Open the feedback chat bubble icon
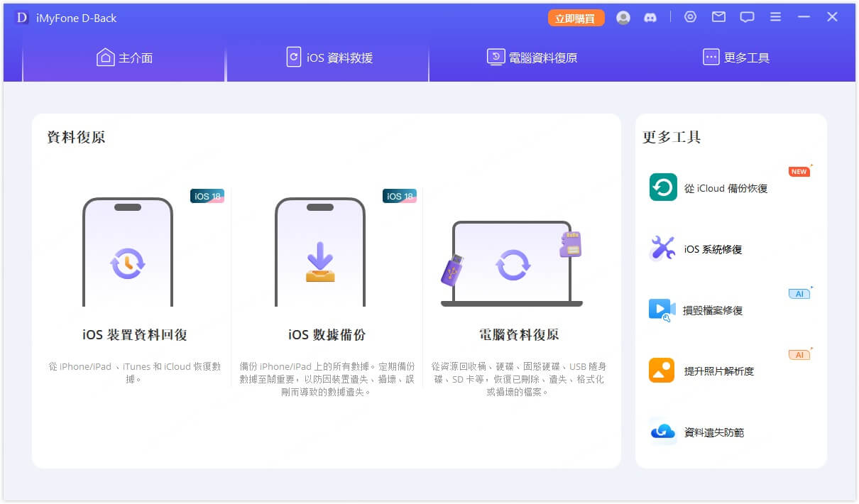 [x=747, y=17]
